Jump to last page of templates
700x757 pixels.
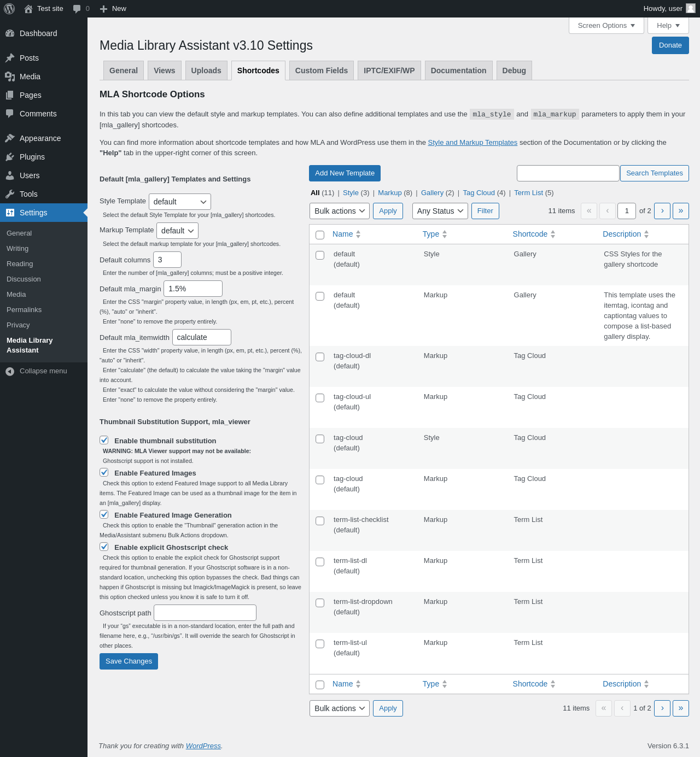pyautogui.click(x=681, y=211)
